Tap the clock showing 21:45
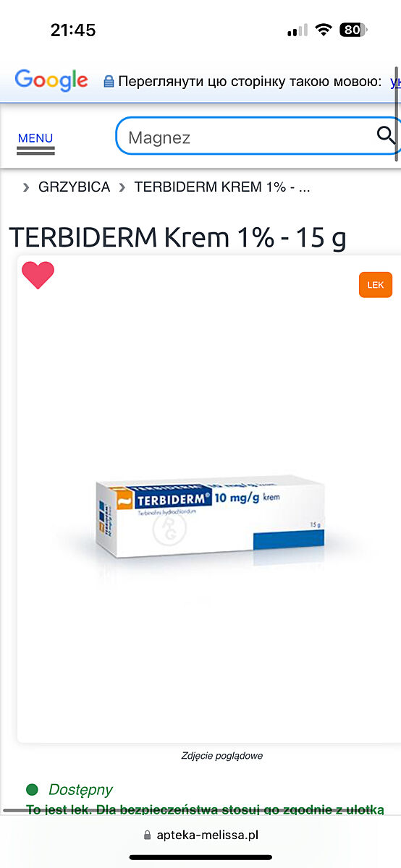 [73, 30]
